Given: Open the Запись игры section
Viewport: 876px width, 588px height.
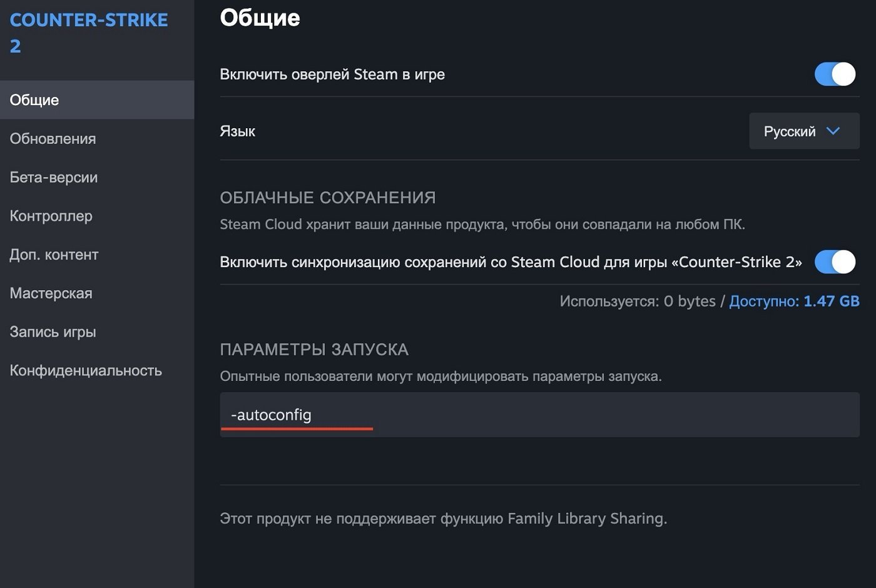Looking at the screenshot, I should click(97, 332).
